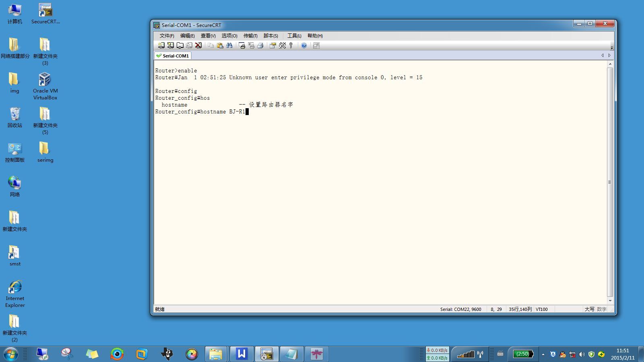Image resolution: width=644 pixels, height=362 pixels.
Task: Click the Connect toolbar icon
Action: (161, 45)
